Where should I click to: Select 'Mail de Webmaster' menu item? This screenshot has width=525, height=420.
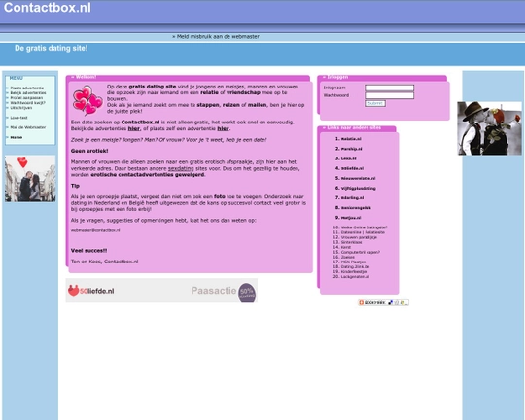coord(28,127)
